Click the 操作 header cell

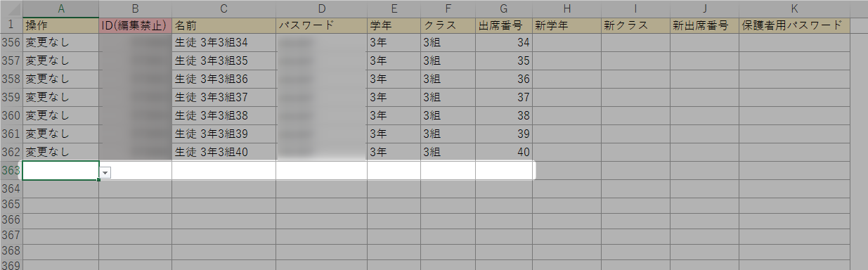[x=60, y=25]
